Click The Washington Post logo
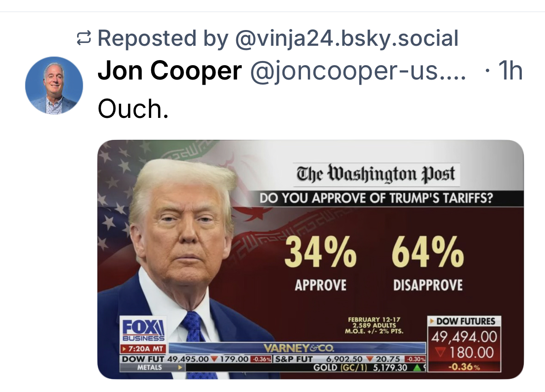The height and width of the screenshot is (392, 545). click(375, 174)
